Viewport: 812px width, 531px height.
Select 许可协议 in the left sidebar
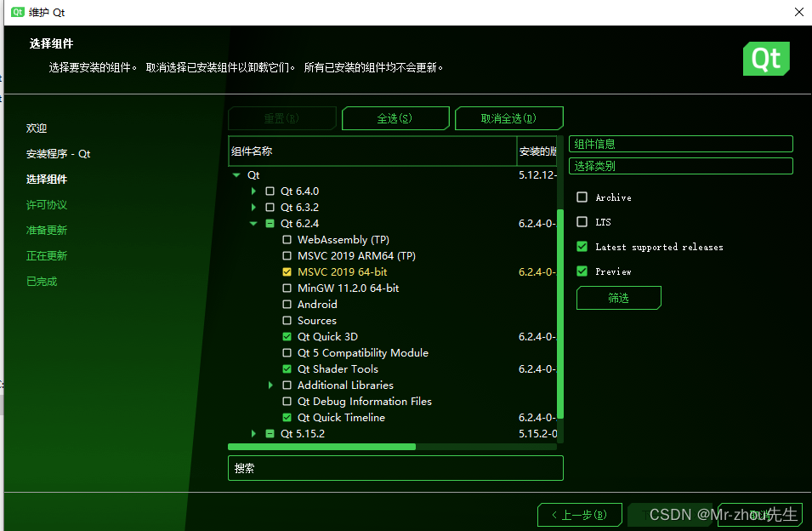coord(48,204)
